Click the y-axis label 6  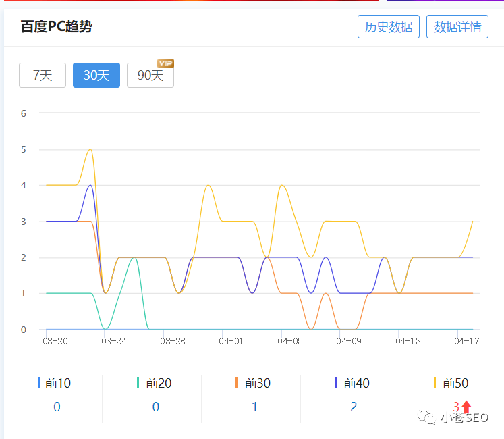[24, 113]
